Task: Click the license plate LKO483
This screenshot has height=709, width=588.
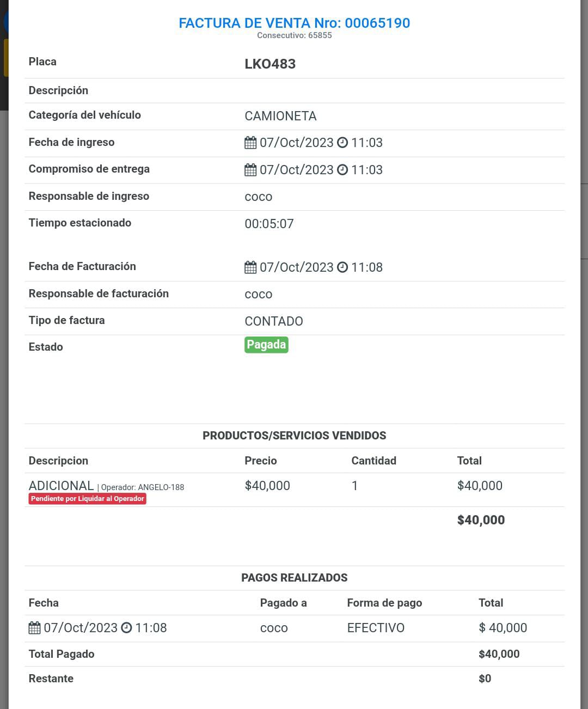Action: pyautogui.click(x=270, y=64)
